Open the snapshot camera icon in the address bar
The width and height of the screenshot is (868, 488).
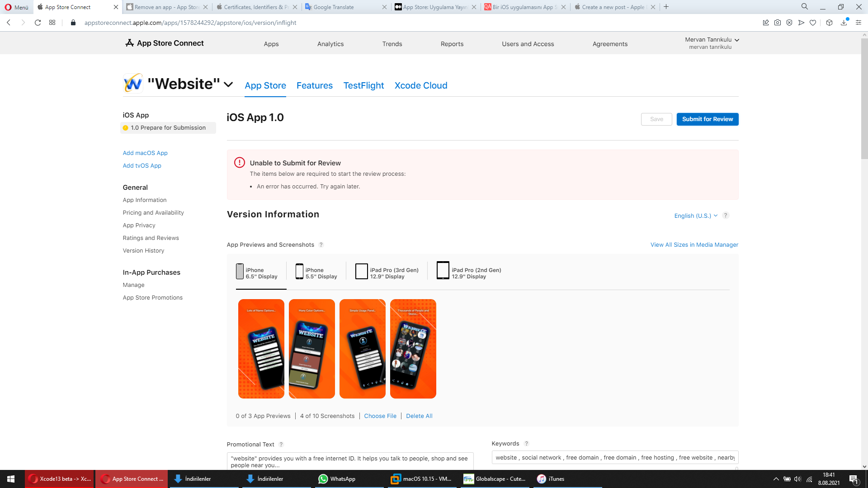(x=778, y=23)
